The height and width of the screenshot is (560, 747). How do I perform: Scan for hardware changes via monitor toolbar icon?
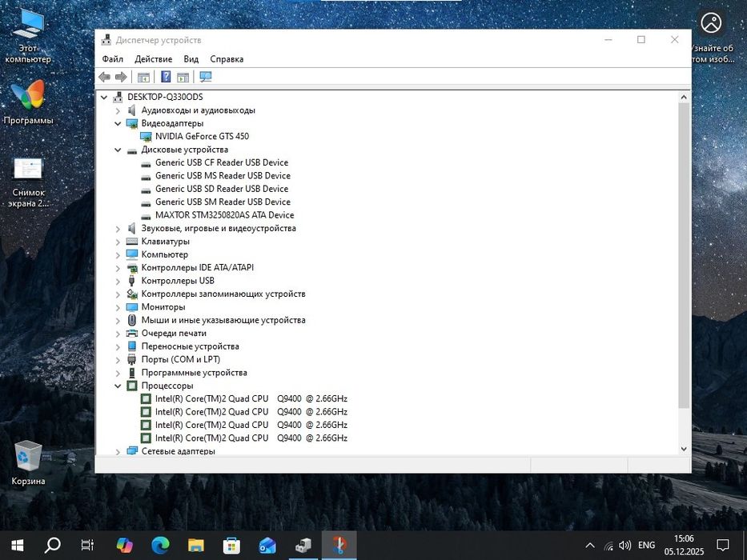(205, 77)
